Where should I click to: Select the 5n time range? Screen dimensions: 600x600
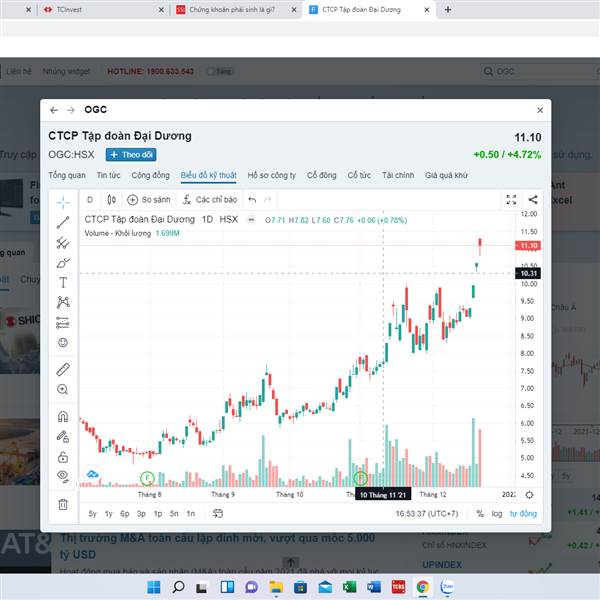tap(174, 514)
